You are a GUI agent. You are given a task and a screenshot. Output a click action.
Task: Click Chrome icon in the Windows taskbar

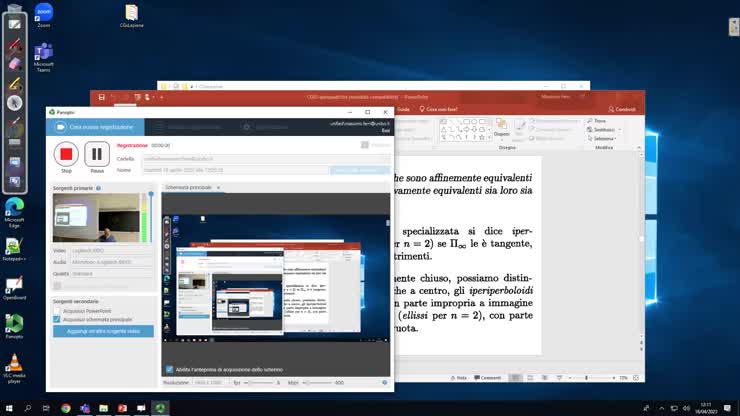tap(65, 408)
